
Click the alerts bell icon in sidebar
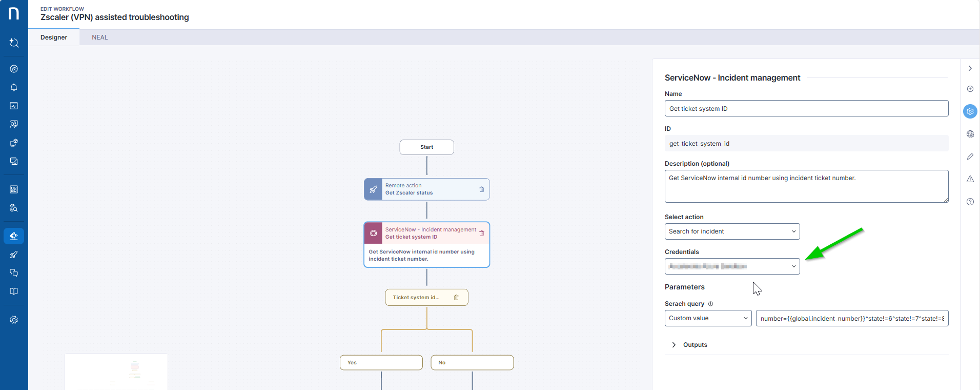(14, 87)
